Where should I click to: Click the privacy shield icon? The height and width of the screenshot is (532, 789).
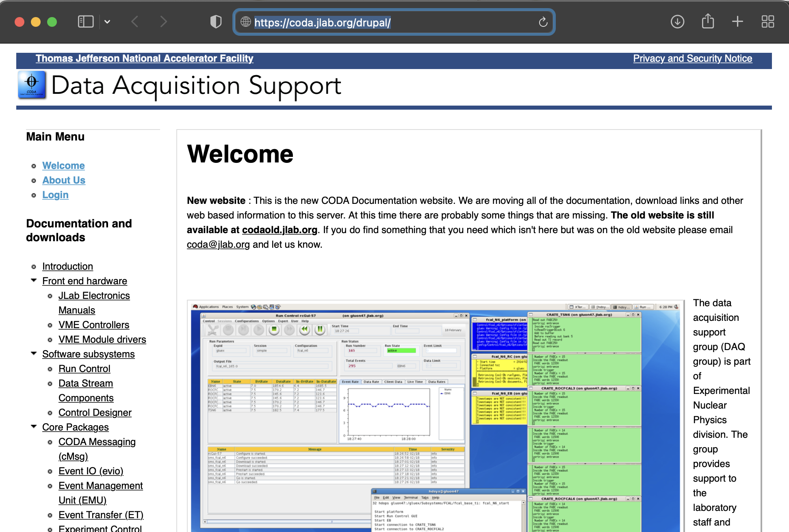point(216,22)
